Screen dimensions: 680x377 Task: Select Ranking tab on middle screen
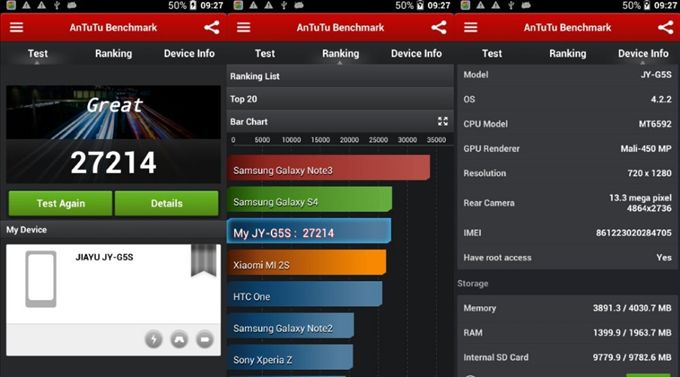point(340,53)
